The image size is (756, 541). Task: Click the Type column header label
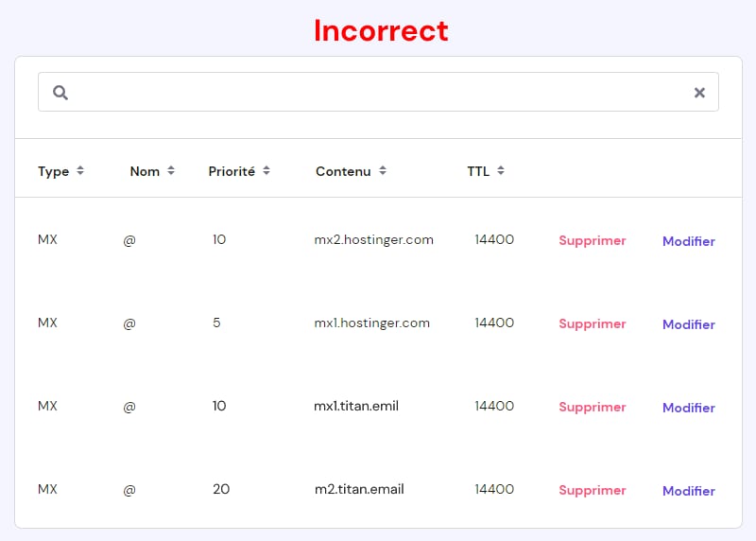pos(54,172)
